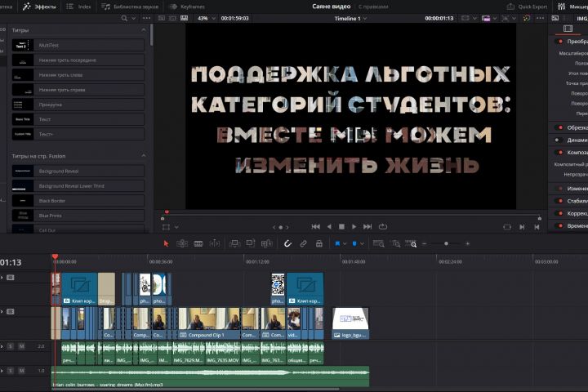Jump to the first frame in viewer
The width and height of the screenshot is (588, 392).
(316, 226)
